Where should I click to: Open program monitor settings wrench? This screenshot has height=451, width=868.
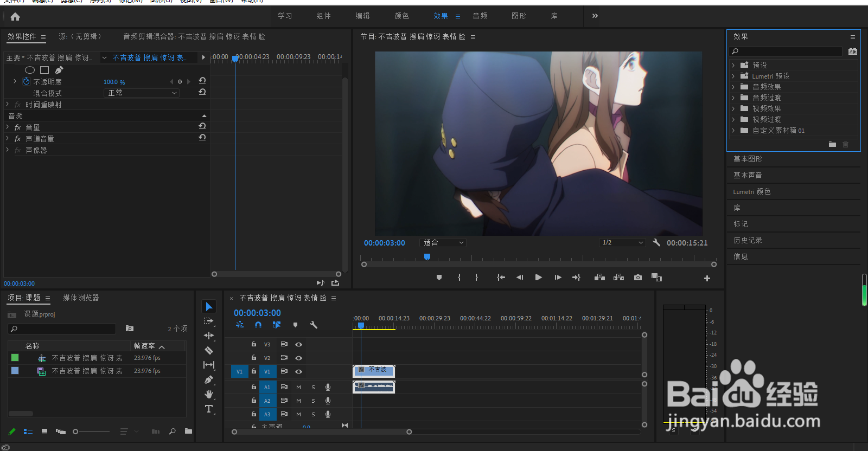pos(656,242)
